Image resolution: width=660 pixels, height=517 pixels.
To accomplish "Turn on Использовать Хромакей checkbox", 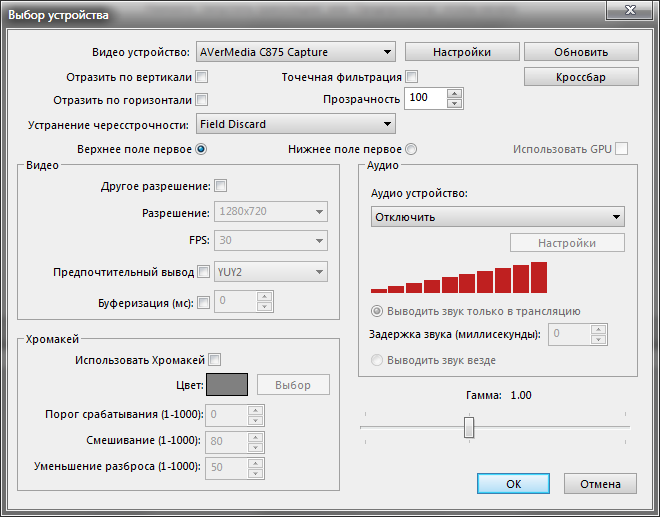I will (x=214, y=360).
